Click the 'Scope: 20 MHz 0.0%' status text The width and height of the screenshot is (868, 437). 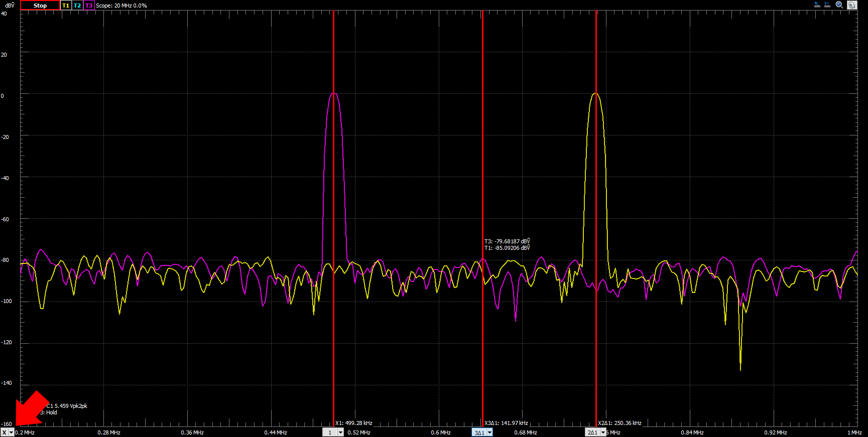[121, 6]
